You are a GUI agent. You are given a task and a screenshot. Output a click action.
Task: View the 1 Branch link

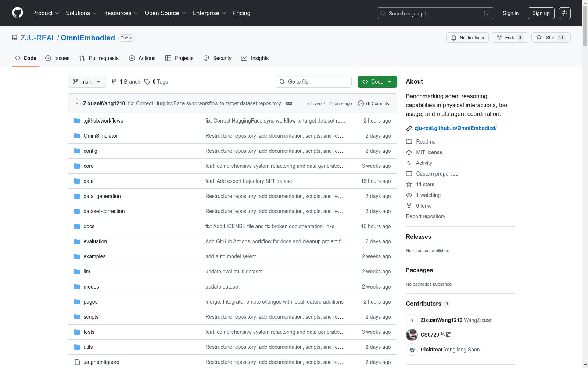pyautogui.click(x=126, y=82)
